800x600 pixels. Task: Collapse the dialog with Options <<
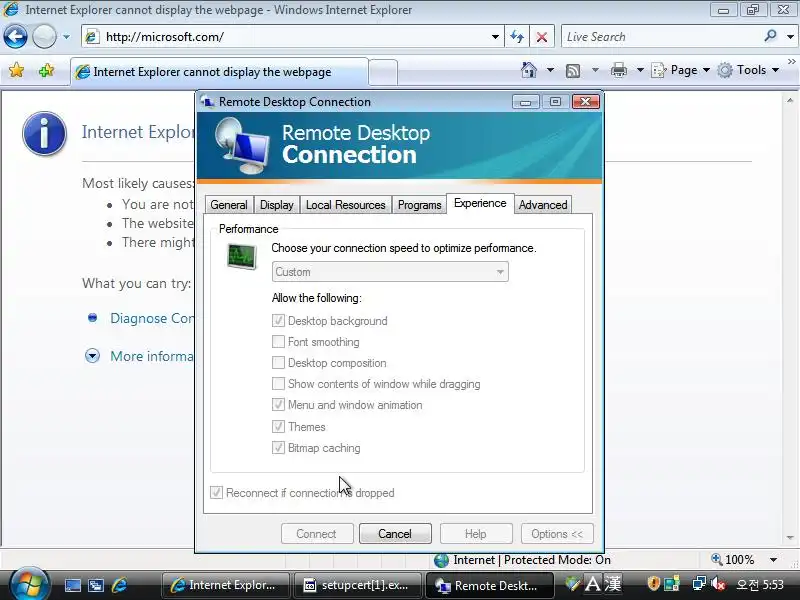coord(557,534)
